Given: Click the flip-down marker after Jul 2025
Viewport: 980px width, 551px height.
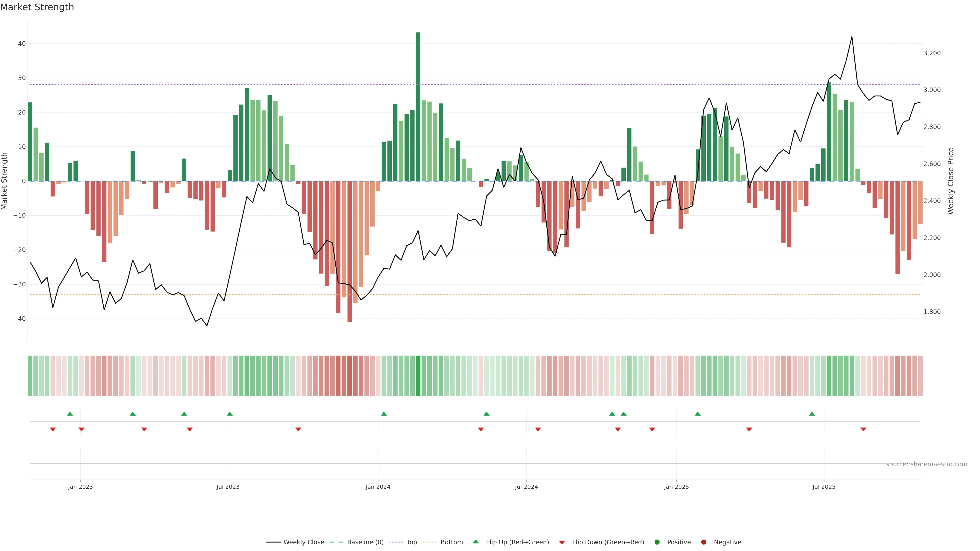Looking at the screenshot, I should (863, 429).
